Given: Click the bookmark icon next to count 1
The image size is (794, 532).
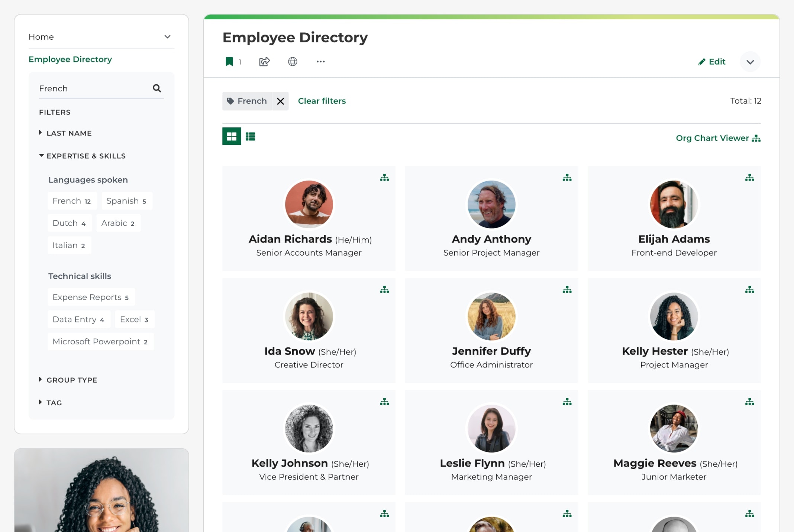Looking at the screenshot, I should [229, 62].
